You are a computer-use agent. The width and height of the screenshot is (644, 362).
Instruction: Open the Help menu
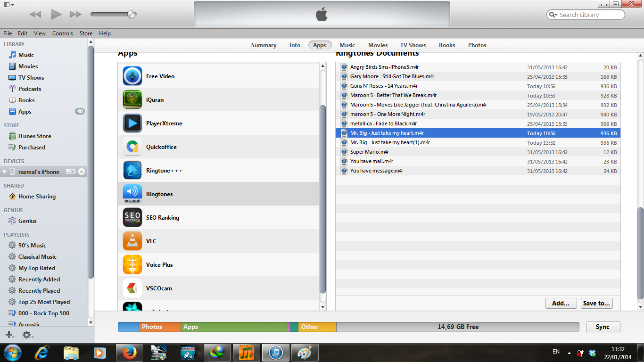105,33
